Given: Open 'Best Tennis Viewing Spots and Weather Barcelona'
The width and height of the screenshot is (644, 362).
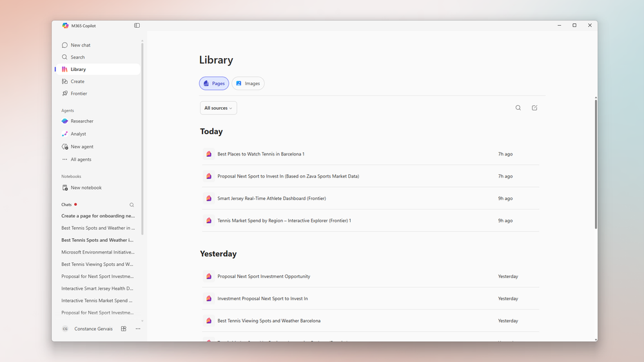Looking at the screenshot, I should click(x=371, y=321).
